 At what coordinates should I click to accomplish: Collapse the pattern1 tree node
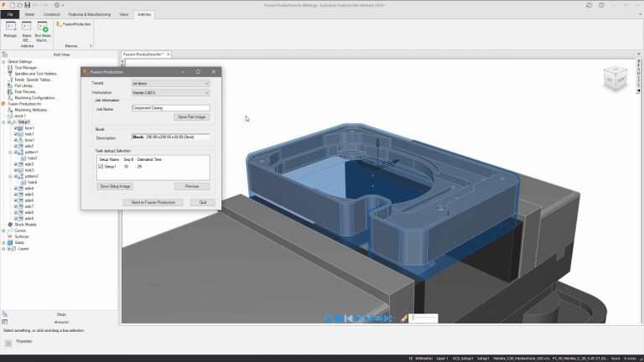[x=11, y=152]
